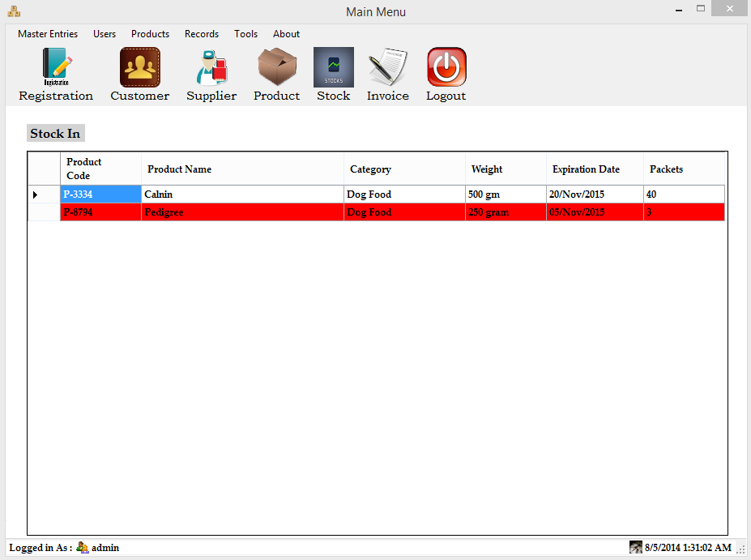This screenshot has width=751, height=560.
Task: Maximize the Main Menu window
Action: click(x=701, y=9)
